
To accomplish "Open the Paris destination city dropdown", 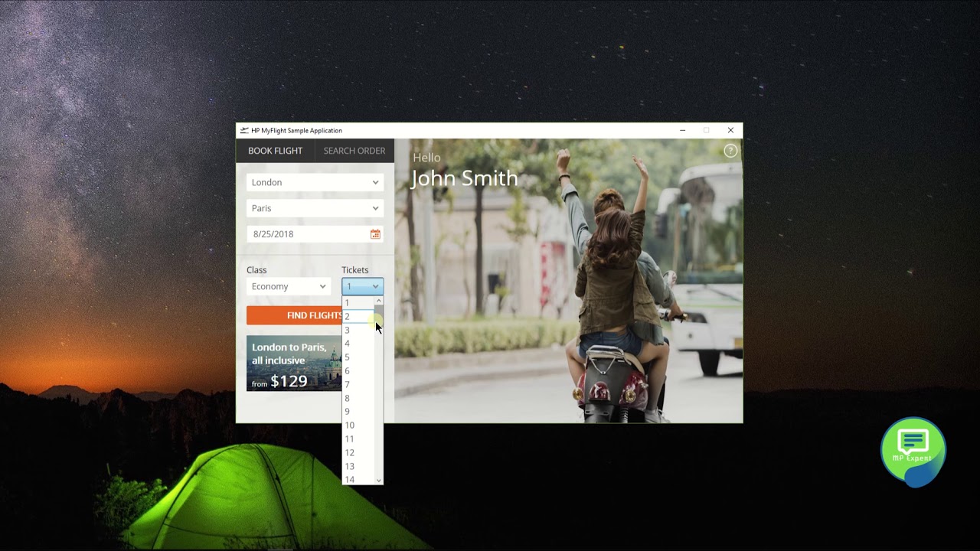I will (315, 208).
